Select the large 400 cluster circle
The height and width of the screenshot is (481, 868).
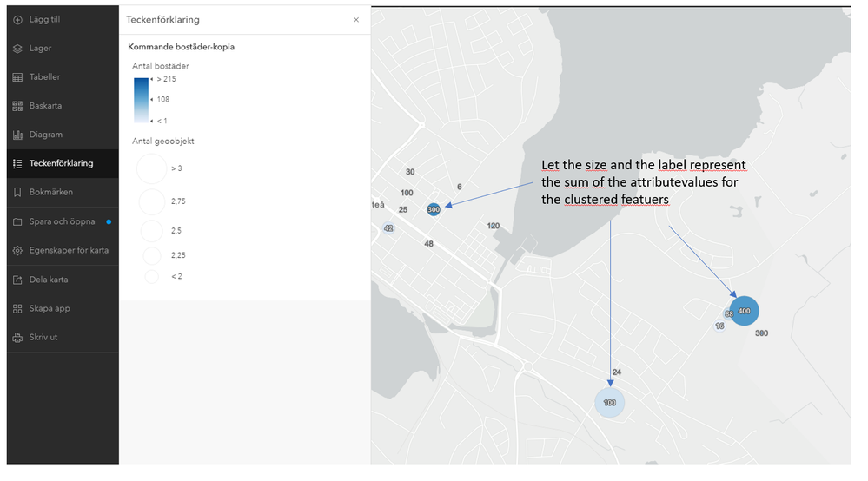click(x=744, y=311)
